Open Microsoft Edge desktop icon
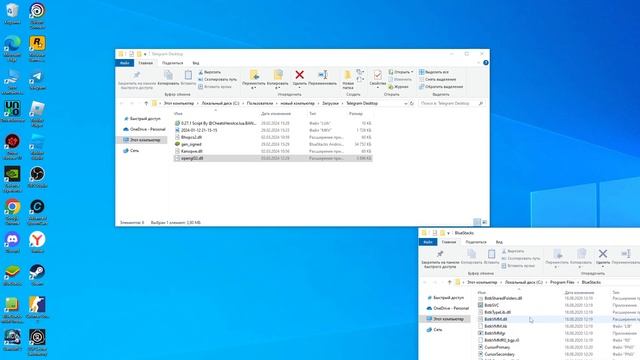The image size is (640, 360). (12, 48)
